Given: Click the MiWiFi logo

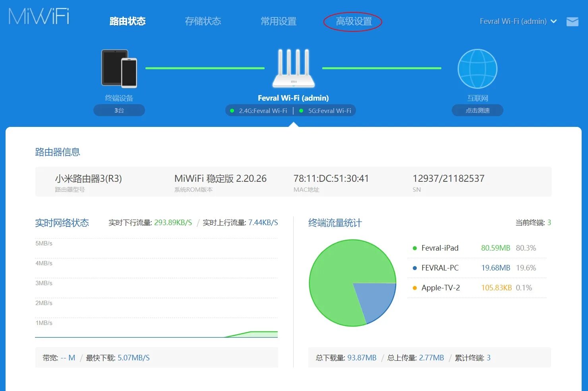Looking at the screenshot, I should point(39,16).
